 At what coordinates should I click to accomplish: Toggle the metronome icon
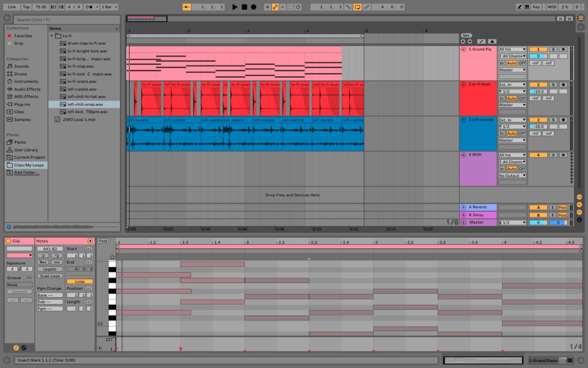[89, 7]
